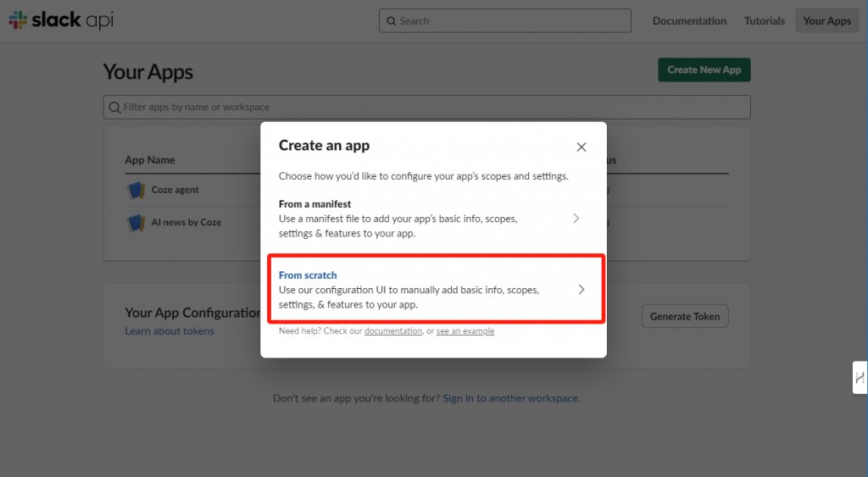The width and height of the screenshot is (868, 477).
Task: Click the Your Apps page heading
Action: click(x=148, y=72)
